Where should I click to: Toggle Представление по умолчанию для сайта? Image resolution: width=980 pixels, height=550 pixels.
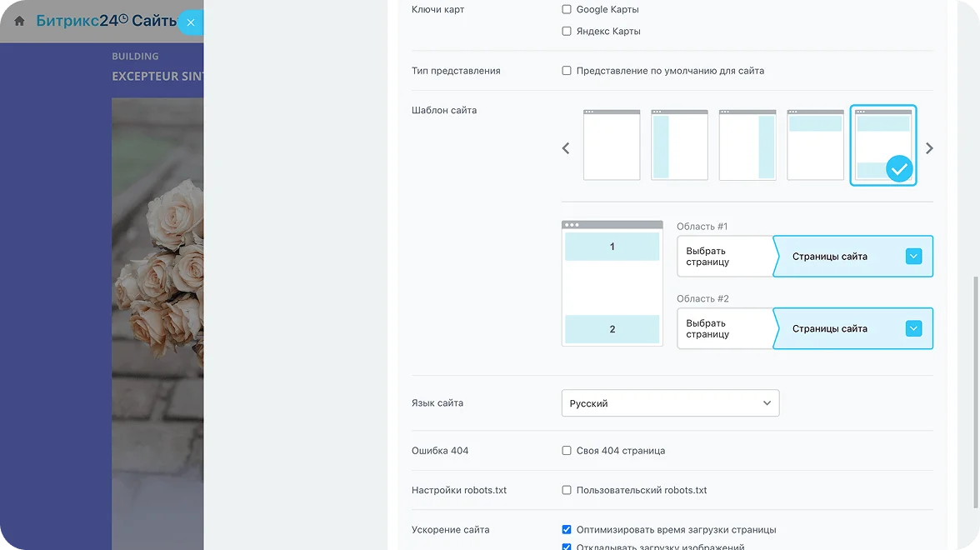coord(567,71)
